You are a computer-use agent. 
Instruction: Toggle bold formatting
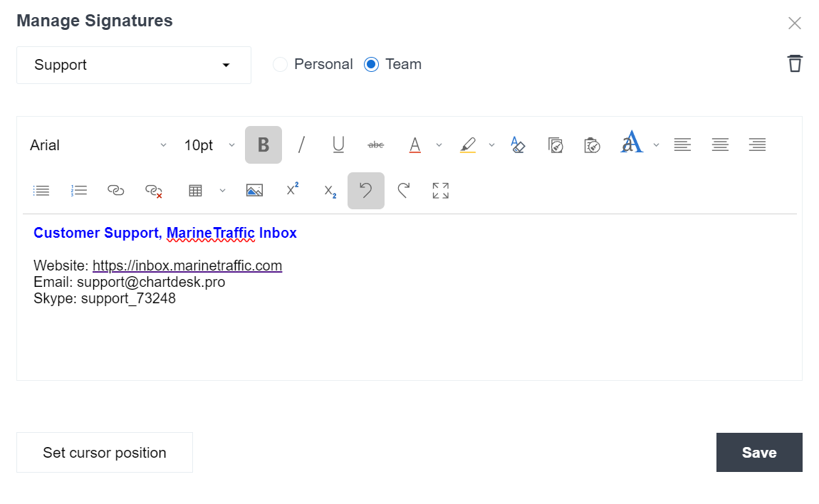coord(264,145)
